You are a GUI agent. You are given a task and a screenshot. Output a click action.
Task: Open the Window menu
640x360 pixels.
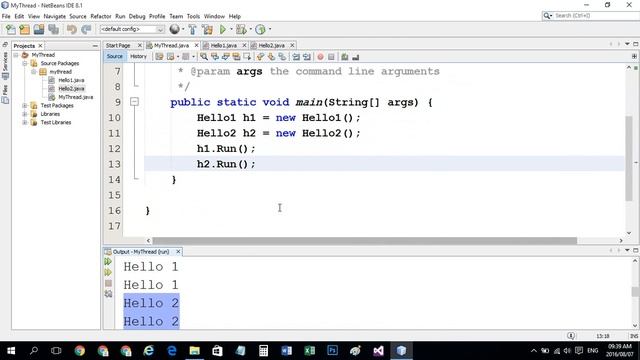tap(214, 16)
